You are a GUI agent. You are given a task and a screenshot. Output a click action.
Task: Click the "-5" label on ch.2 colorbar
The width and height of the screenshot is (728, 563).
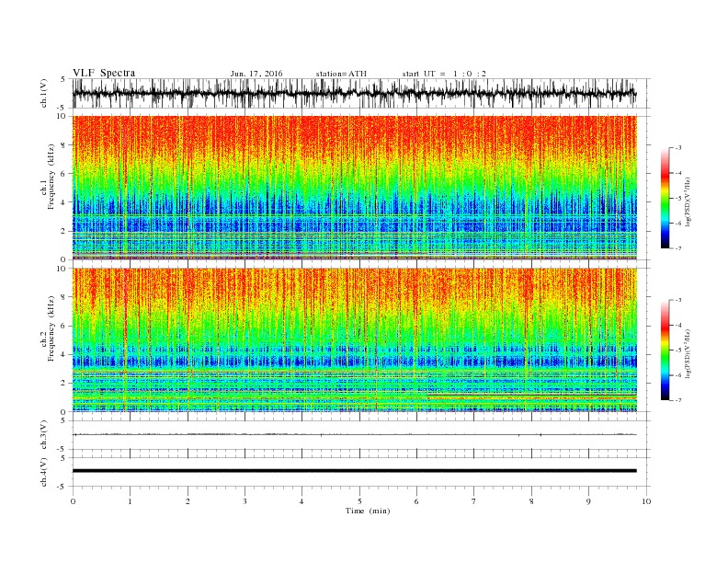point(678,350)
